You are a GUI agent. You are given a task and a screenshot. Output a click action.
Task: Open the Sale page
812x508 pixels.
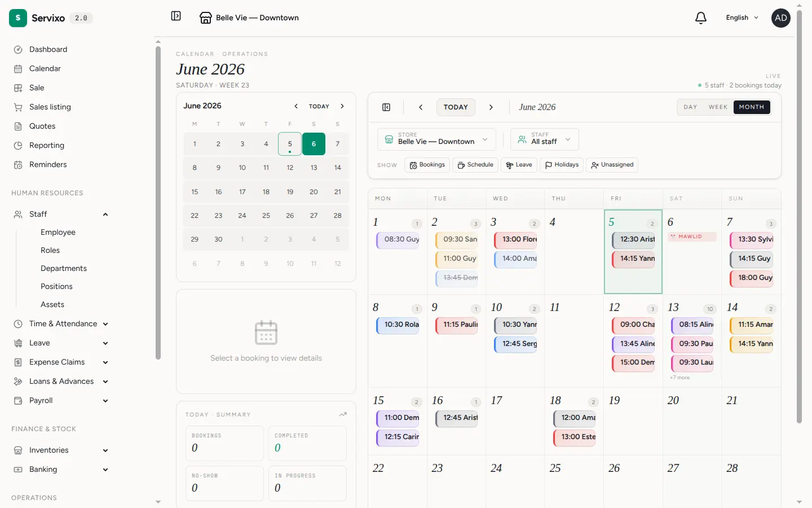tap(37, 88)
